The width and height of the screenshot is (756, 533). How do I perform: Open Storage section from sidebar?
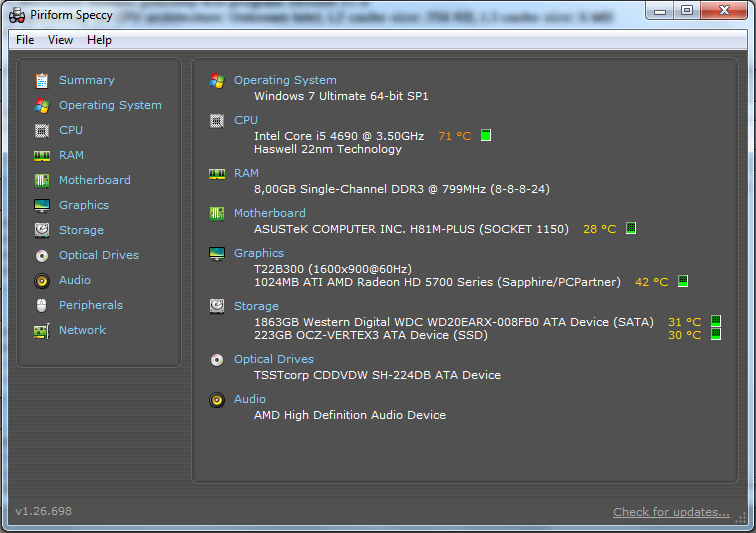(x=81, y=231)
